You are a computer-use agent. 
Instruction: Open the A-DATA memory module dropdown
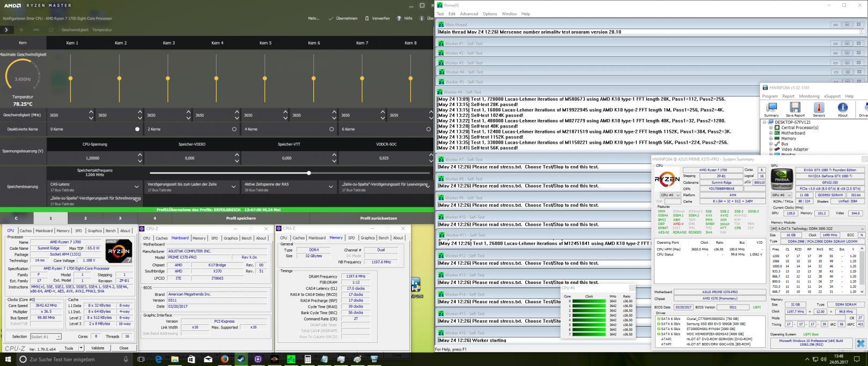click(818, 229)
